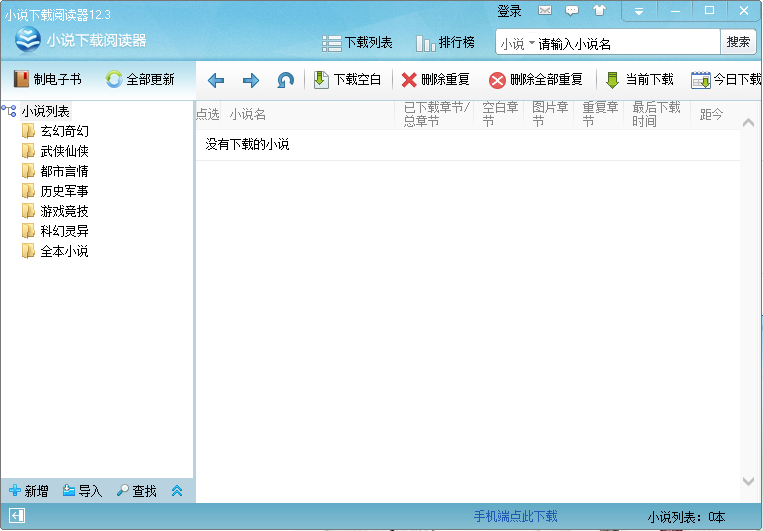Sort by 空白章节 column header

500,114
